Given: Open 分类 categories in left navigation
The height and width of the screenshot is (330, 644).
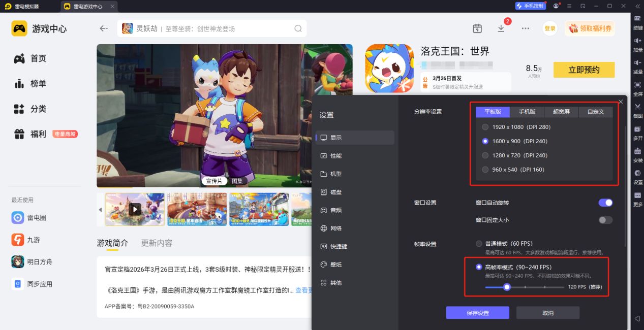Looking at the screenshot, I should pyautogui.click(x=30, y=109).
